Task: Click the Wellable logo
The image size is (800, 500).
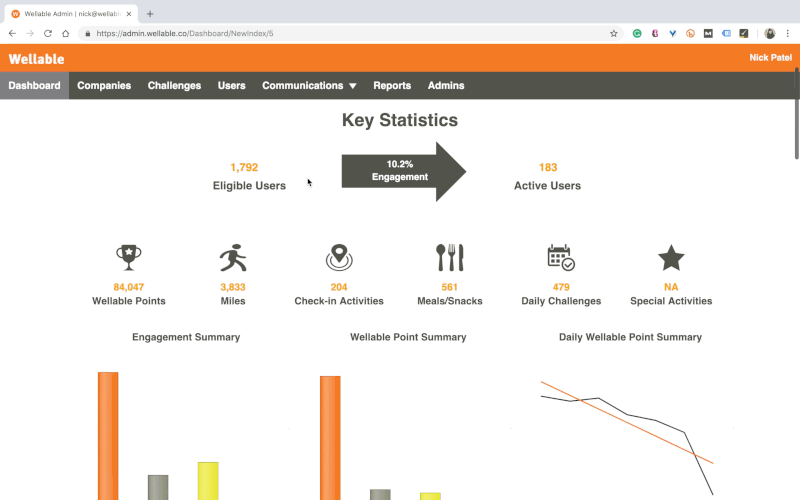Action: pyautogui.click(x=36, y=59)
